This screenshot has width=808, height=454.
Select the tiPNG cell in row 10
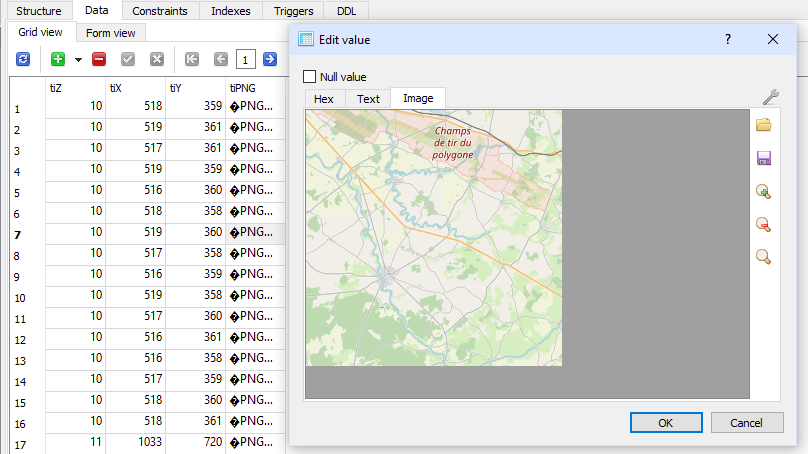(256, 295)
